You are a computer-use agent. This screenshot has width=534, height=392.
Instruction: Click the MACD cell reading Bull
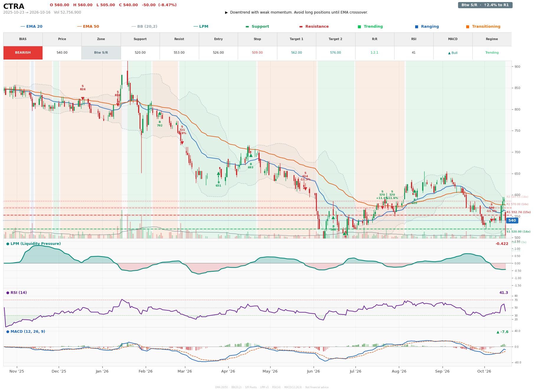pos(453,53)
